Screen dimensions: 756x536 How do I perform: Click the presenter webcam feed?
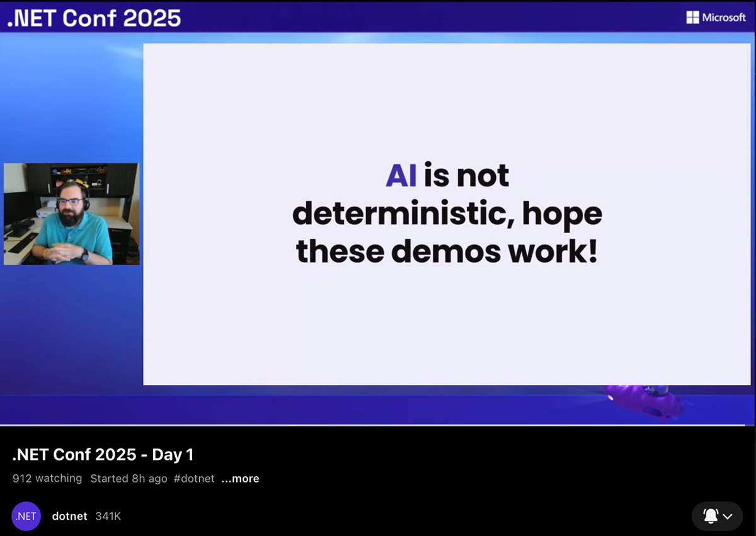click(71, 214)
